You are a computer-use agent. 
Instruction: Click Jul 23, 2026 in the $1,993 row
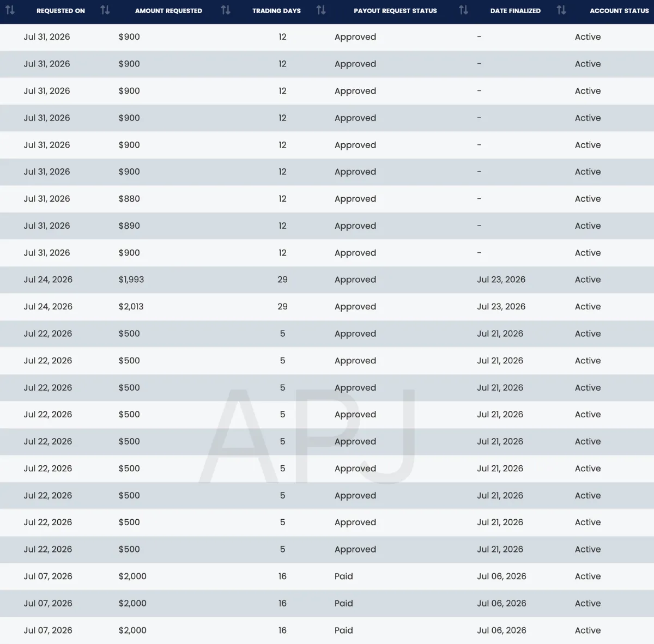click(x=501, y=280)
